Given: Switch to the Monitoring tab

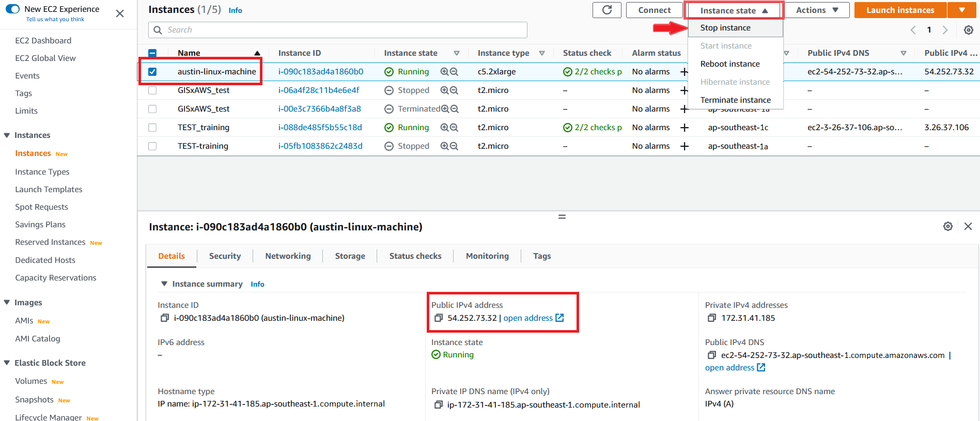Looking at the screenshot, I should (x=487, y=256).
